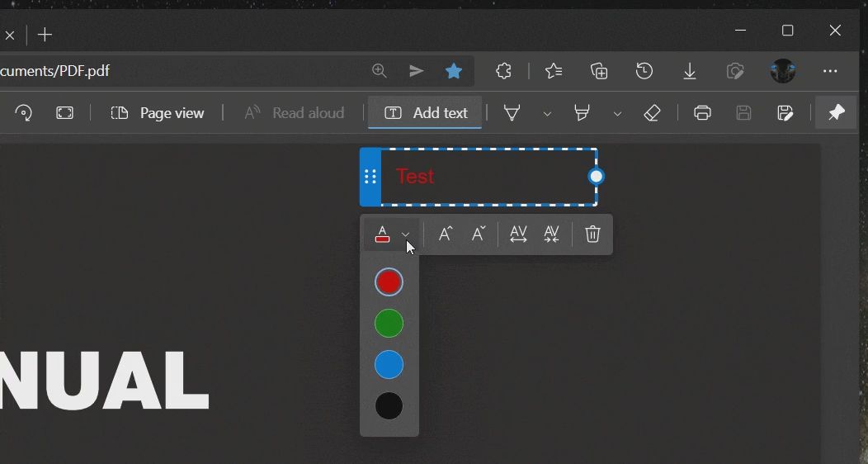Open the Settings and more menu

830,71
